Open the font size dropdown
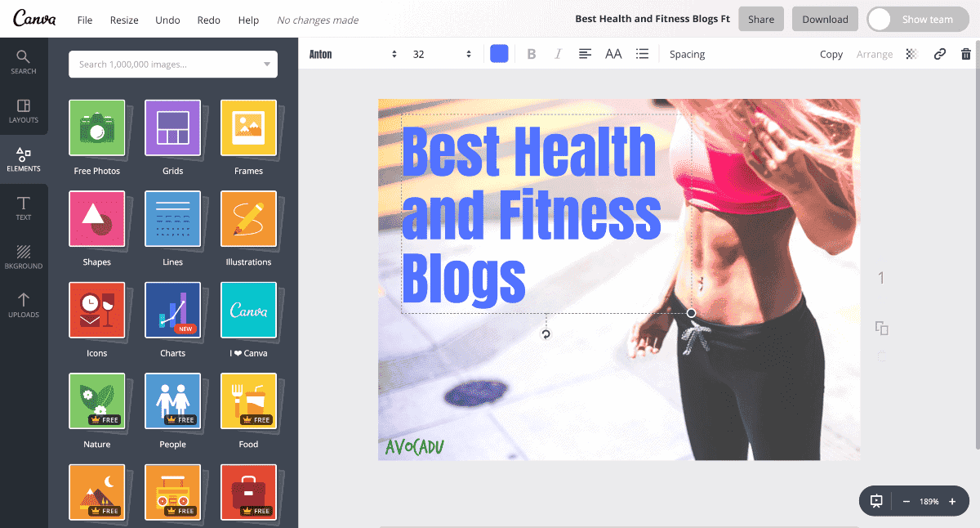This screenshot has width=980, height=528. [441, 53]
